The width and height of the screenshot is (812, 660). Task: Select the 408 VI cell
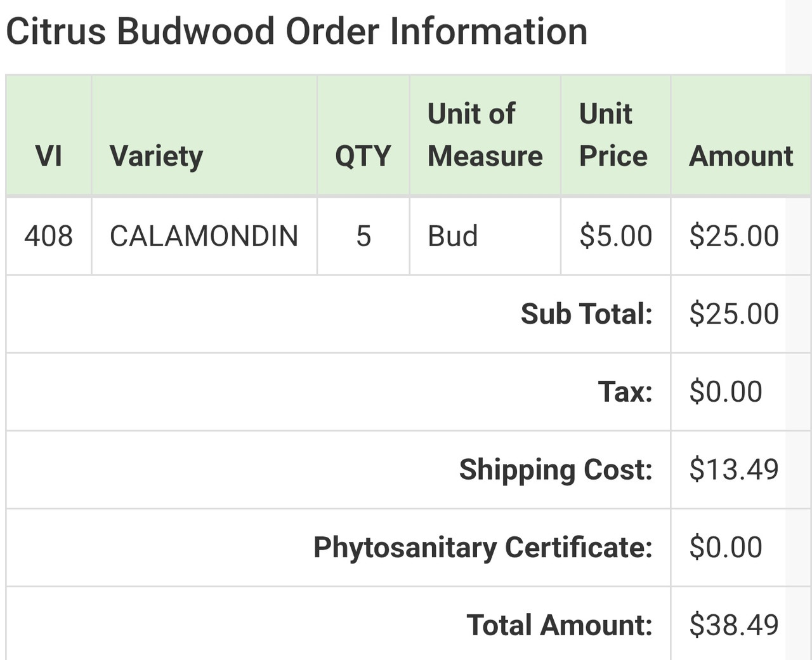(48, 236)
